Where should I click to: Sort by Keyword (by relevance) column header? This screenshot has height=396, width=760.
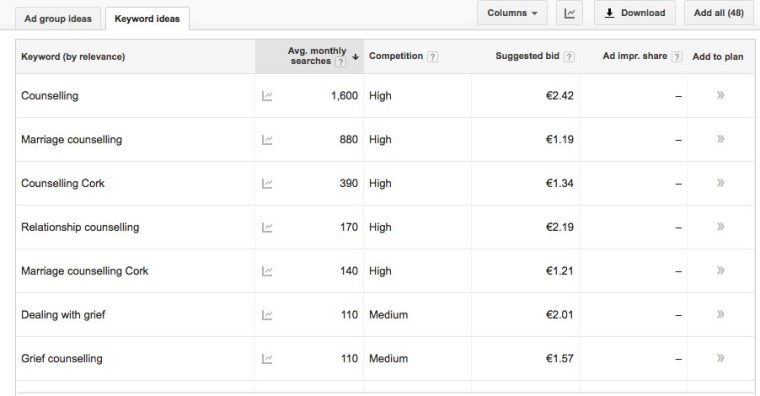pyautogui.click(x=73, y=57)
